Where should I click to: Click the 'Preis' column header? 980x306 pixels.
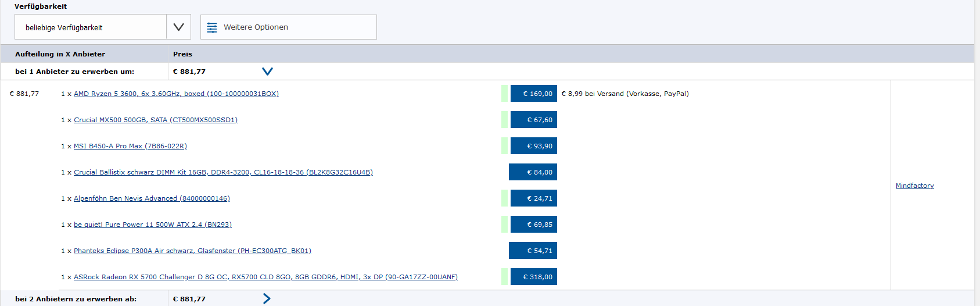(182, 54)
